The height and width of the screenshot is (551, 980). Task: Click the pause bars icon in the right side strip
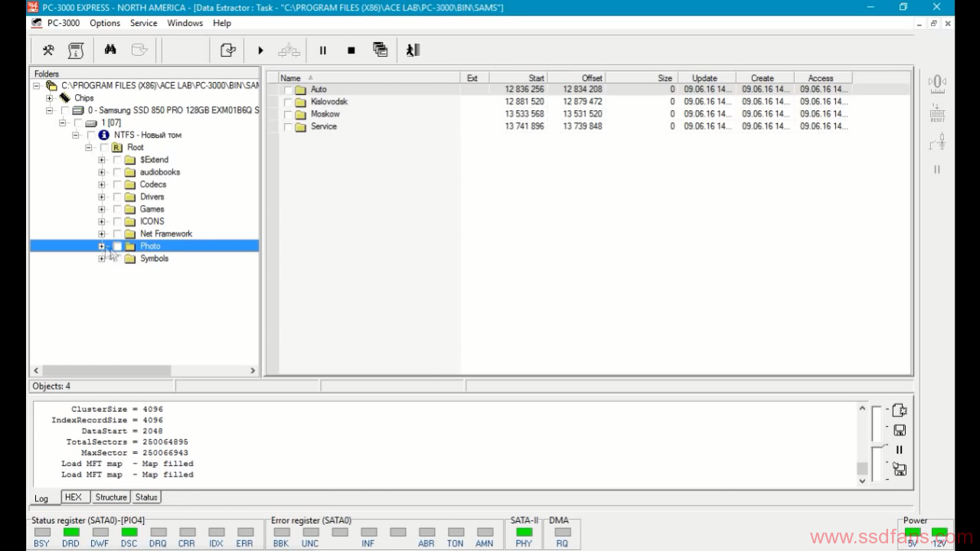(937, 170)
